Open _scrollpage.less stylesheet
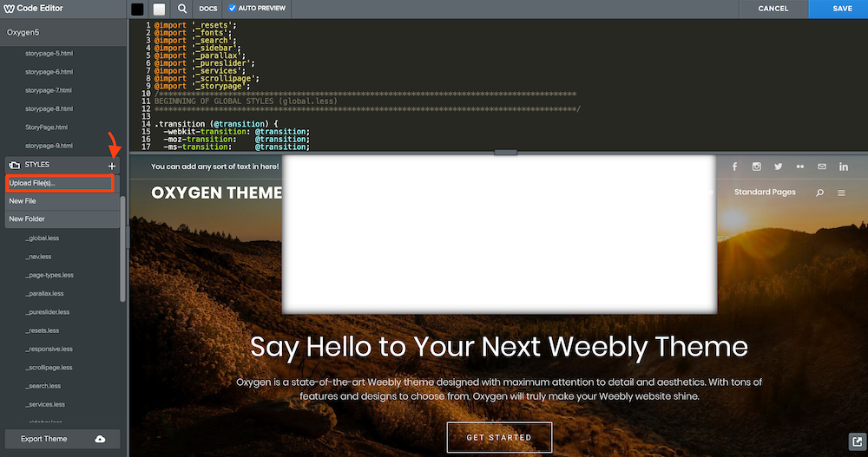 click(49, 368)
